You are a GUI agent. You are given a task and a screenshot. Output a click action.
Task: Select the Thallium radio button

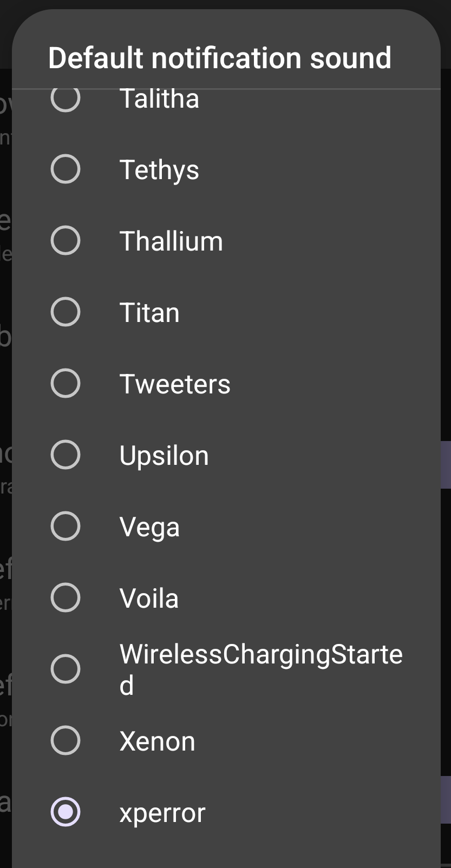pyautogui.click(x=66, y=240)
